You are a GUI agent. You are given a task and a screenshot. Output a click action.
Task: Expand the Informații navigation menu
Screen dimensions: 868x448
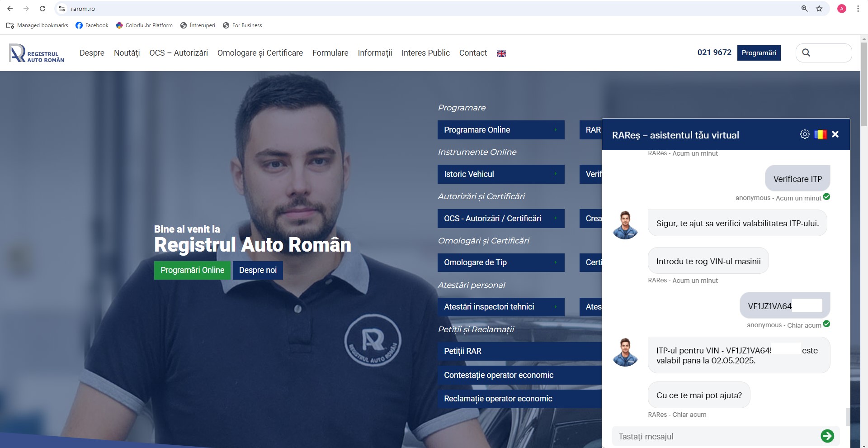[375, 53]
